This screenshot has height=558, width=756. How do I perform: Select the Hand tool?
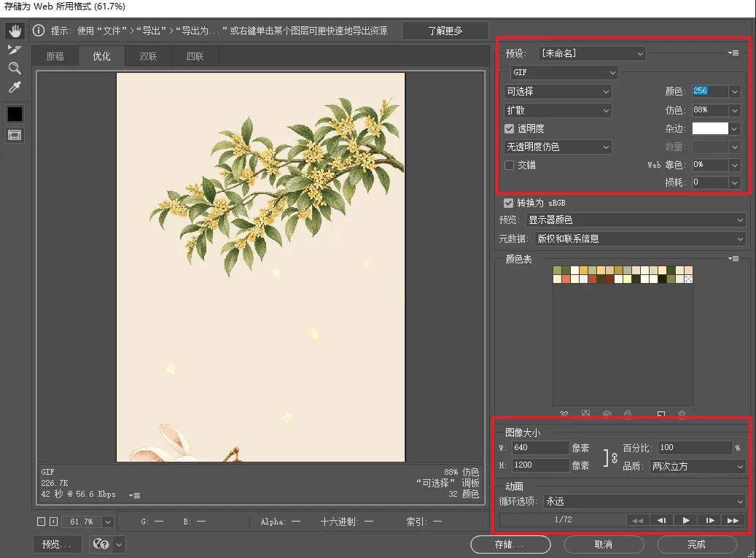click(15, 31)
